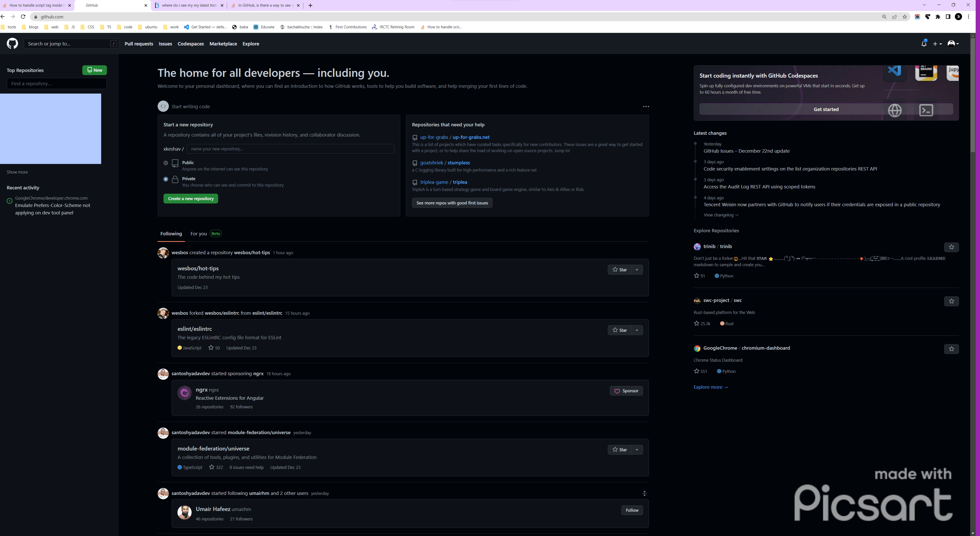Select the Private repository radio button
980x536 pixels.
[165, 179]
